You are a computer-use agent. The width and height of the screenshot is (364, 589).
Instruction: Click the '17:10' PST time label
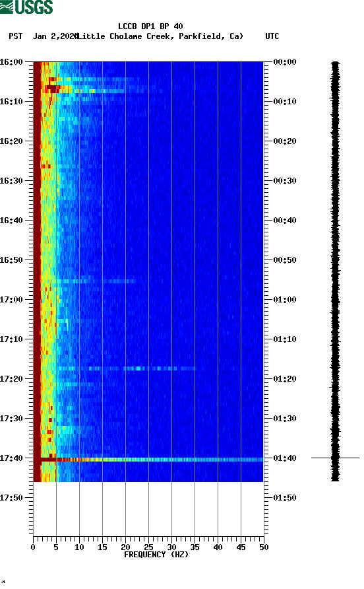11,339
